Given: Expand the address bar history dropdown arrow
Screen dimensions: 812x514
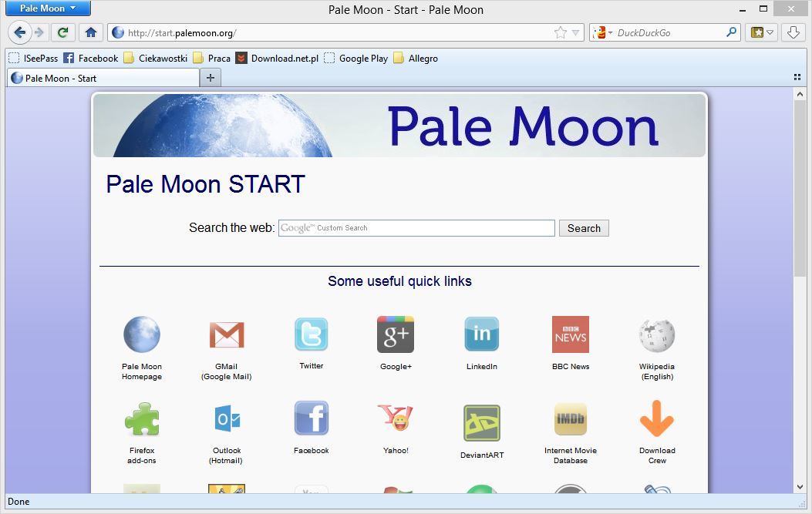Looking at the screenshot, I should [575, 32].
